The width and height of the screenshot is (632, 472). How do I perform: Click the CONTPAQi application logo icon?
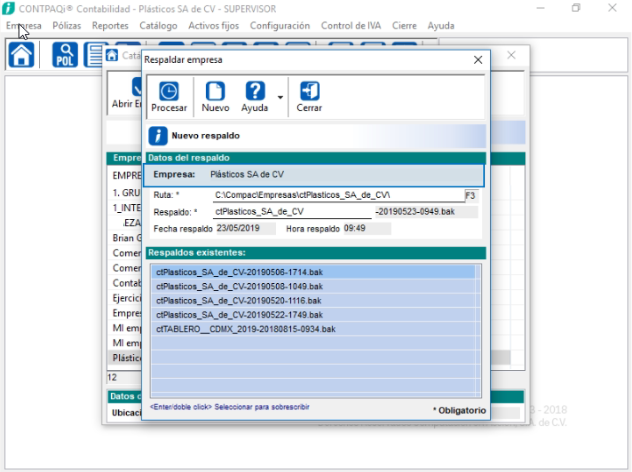8,8
